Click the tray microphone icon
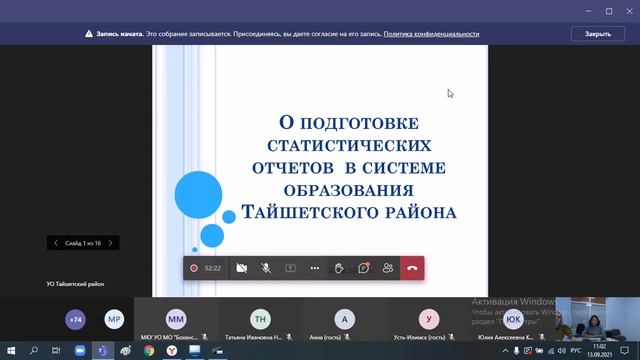Image resolution: width=640 pixels, height=360 pixels. pyautogui.click(x=516, y=351)
